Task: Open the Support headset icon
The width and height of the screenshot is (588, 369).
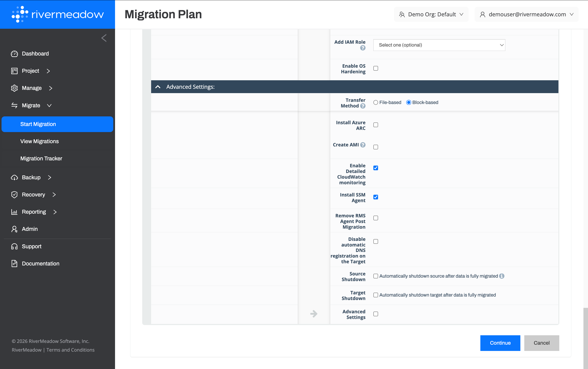Action: pos(15,246)
